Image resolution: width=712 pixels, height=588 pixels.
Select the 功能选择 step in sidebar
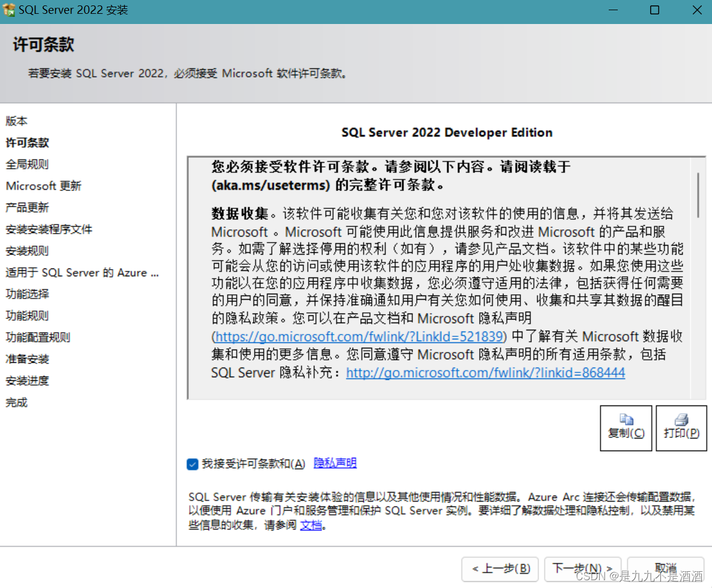[27, 294]
